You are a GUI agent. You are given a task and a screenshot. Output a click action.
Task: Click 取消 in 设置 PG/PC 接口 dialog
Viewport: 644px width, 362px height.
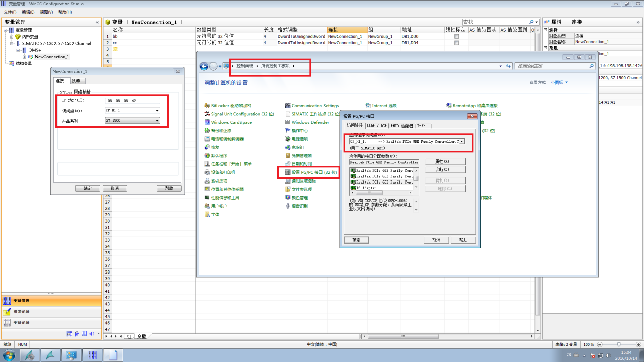(436, 240)
